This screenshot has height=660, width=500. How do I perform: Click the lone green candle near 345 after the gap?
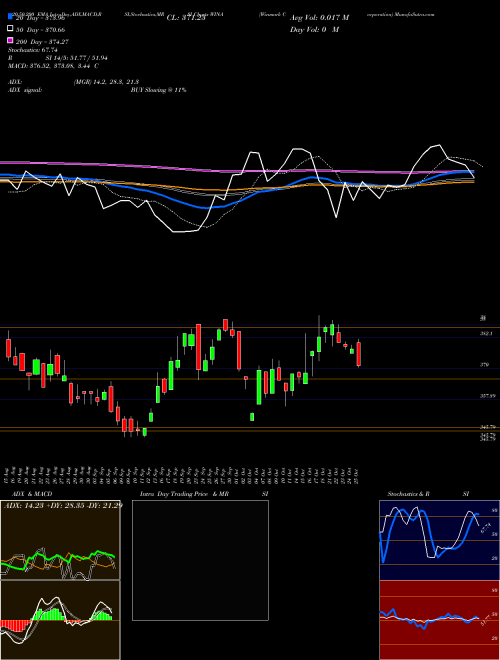click(252, 417)
